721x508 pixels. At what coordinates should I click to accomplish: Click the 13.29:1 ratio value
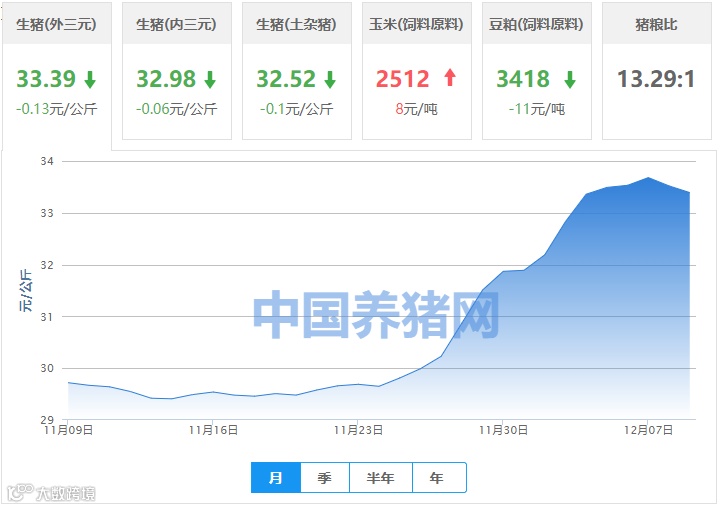656,79
